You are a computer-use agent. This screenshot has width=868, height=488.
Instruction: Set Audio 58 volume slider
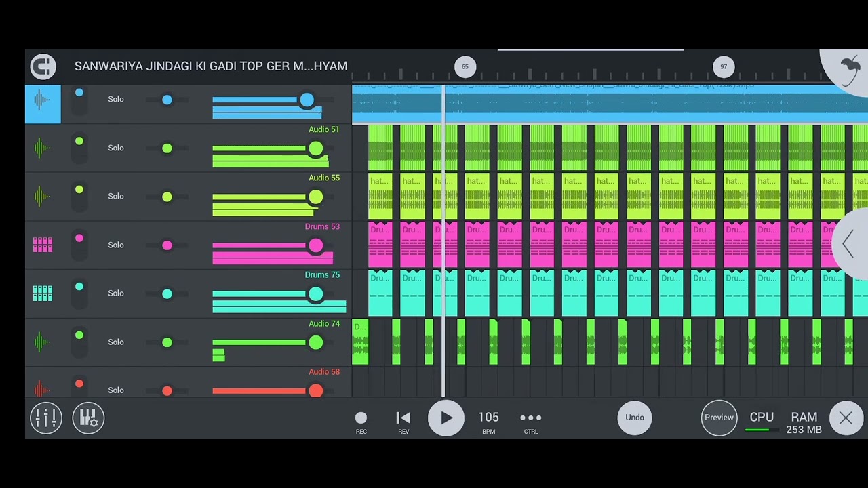(x=315, y=390)
